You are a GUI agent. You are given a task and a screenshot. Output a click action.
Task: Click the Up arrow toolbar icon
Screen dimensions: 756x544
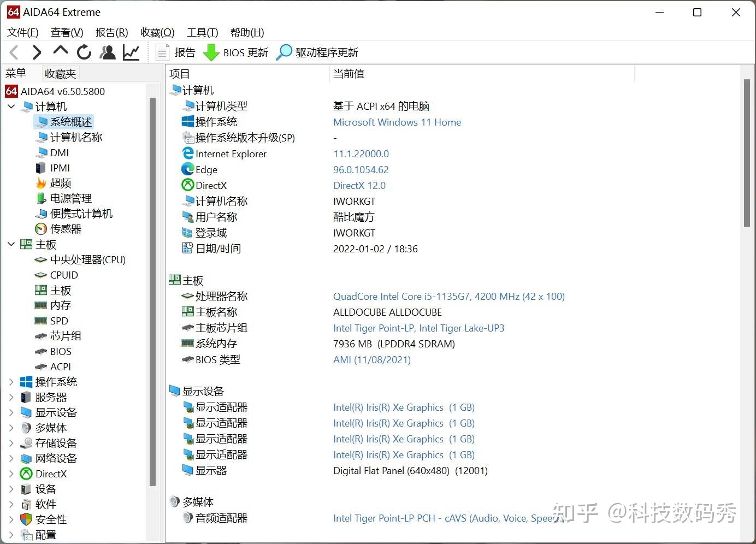[60, 51]
